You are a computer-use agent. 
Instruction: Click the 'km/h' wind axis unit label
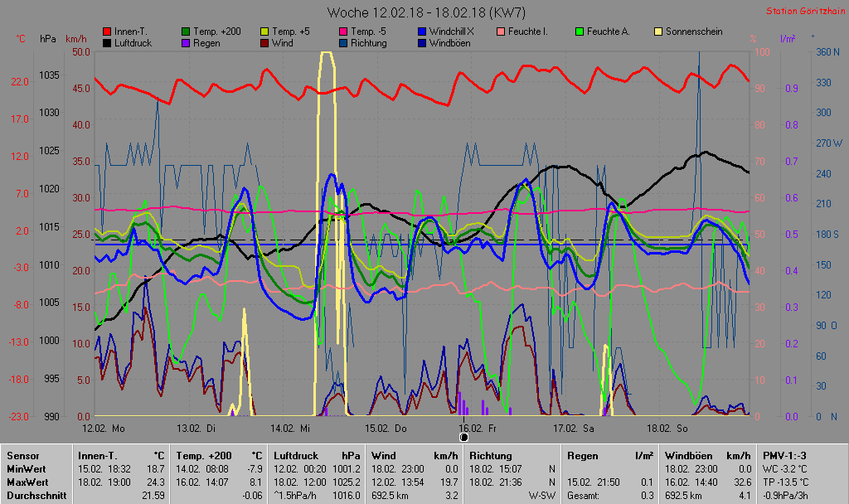click(75, 38)
